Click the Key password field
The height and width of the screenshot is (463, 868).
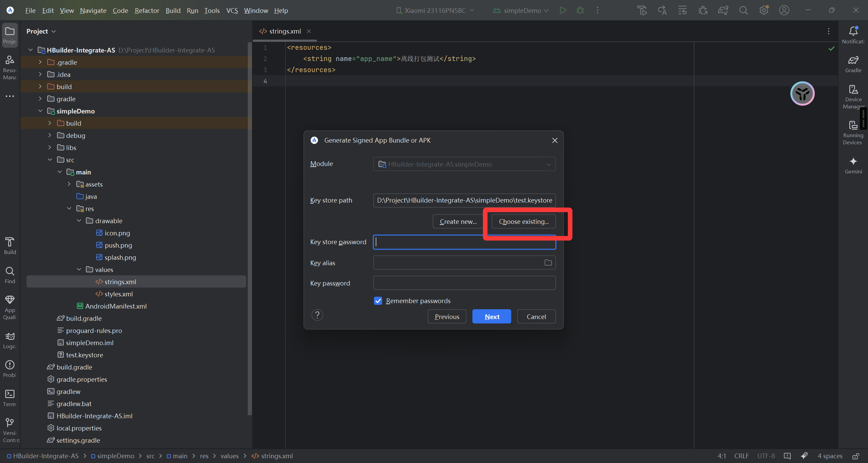tap(464, 283)
